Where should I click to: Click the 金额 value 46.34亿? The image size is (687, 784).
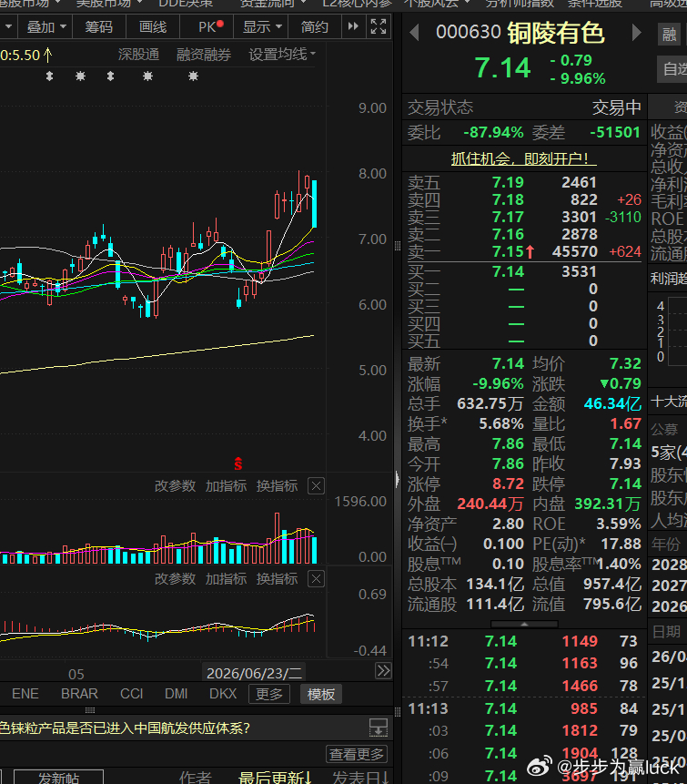tap(612, 403)
